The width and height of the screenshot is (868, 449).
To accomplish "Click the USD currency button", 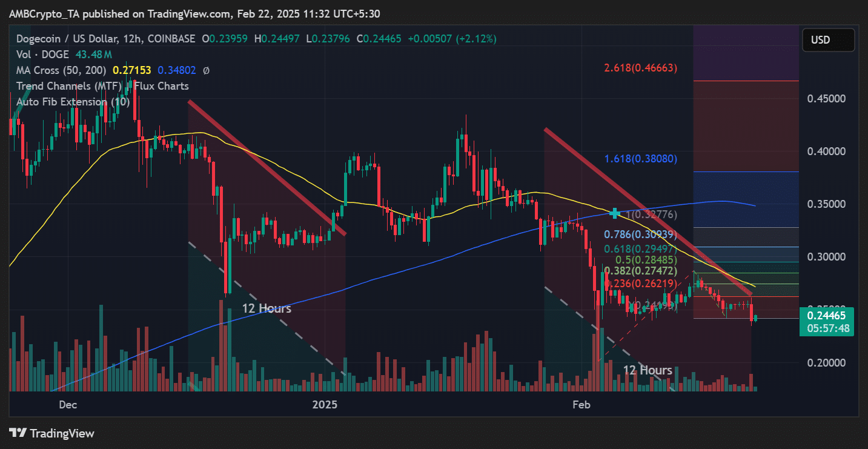I will (x=828, y=40).
